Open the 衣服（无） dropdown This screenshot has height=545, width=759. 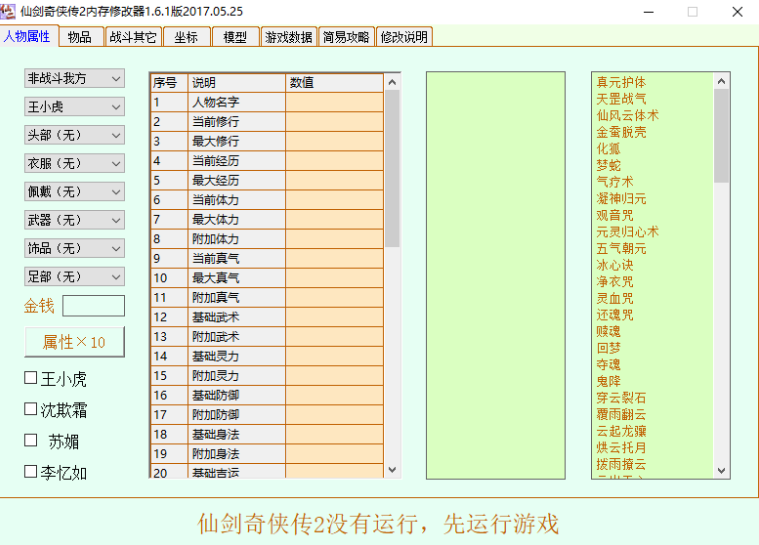point(74,163)
